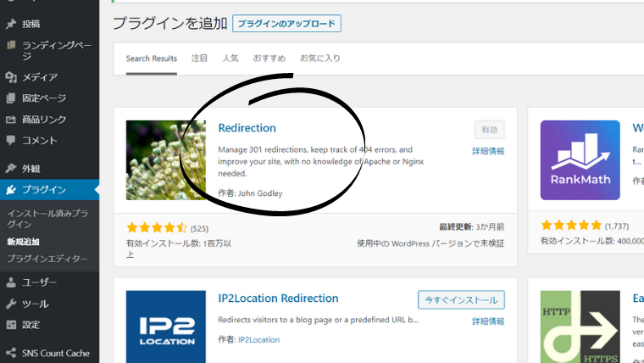Click the RankMath plugin thumbnail
Screen dimensions: 644x363
point(580,160)
